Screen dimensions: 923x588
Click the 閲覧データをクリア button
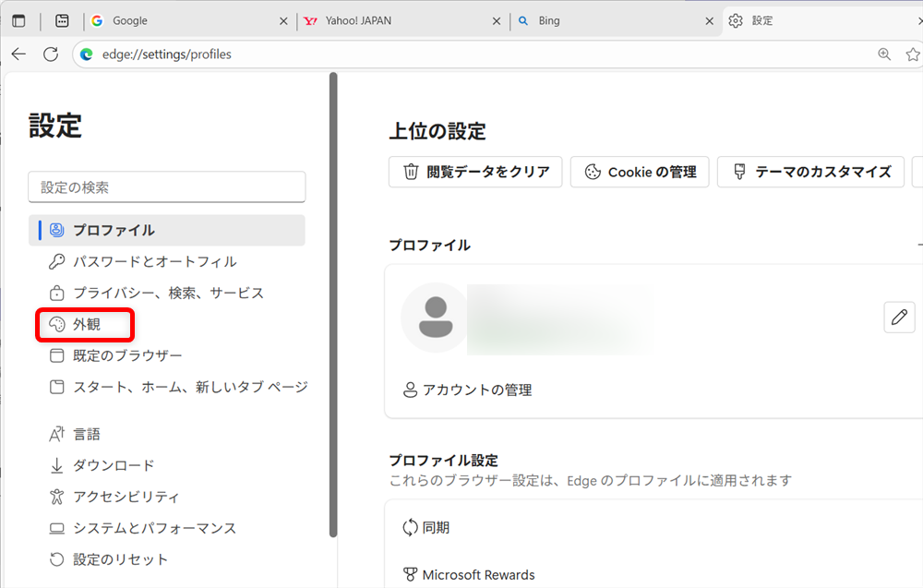tap(474, 171)
